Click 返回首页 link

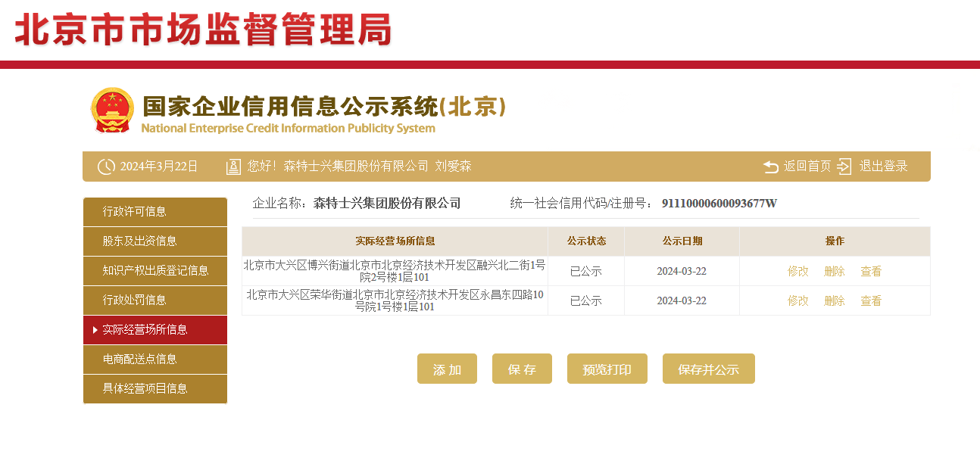click(x=807, y=167)
